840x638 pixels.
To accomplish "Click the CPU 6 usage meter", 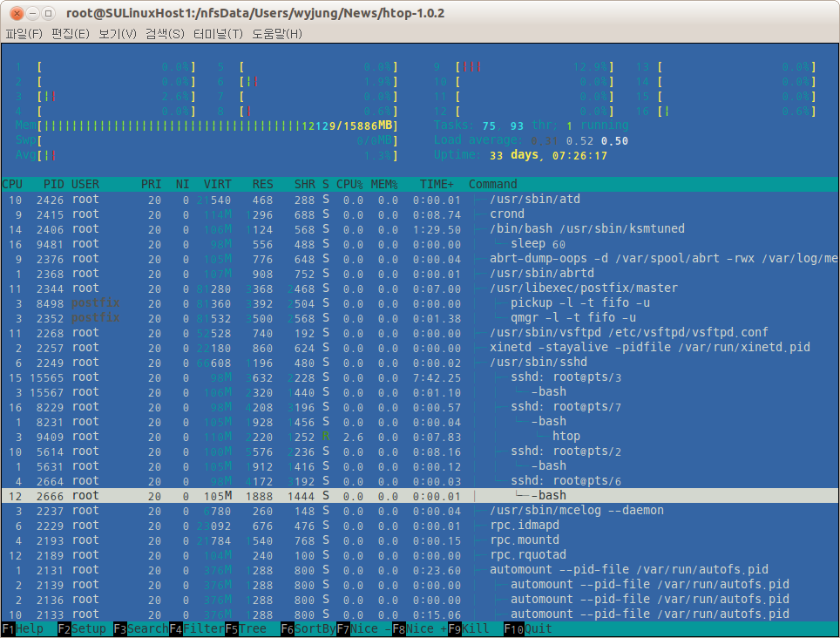I will tap(308, 81).
